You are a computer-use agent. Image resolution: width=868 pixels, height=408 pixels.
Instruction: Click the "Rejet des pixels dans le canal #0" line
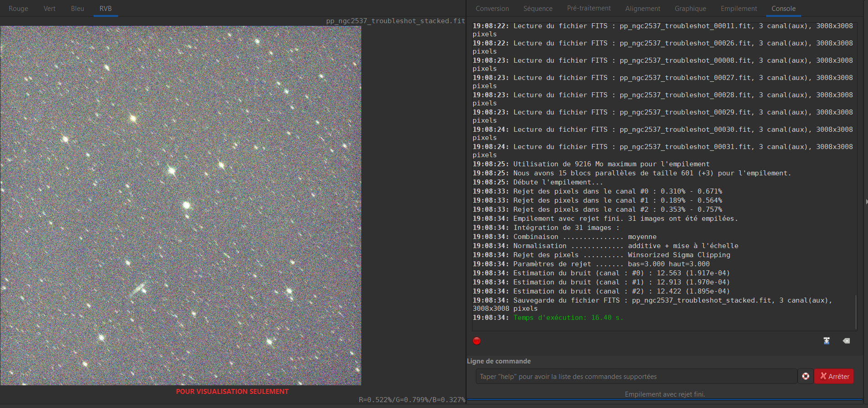tap(597, 191)
